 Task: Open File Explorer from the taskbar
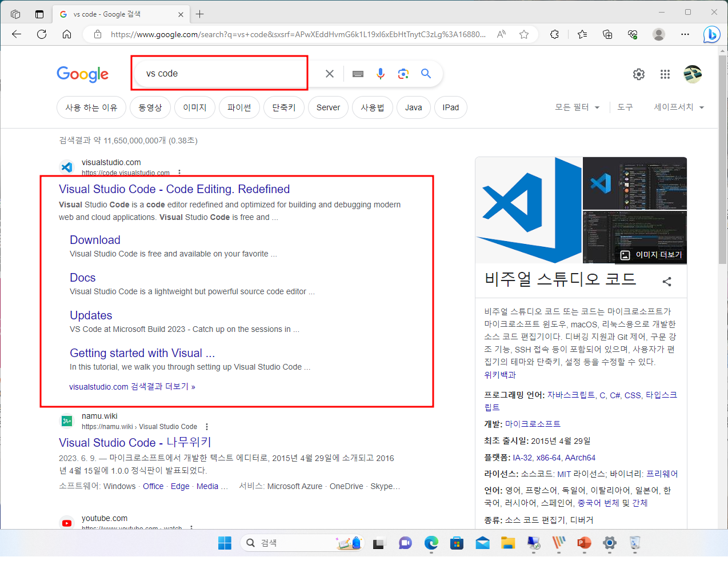pyautogui.click(x=508, y=543)
